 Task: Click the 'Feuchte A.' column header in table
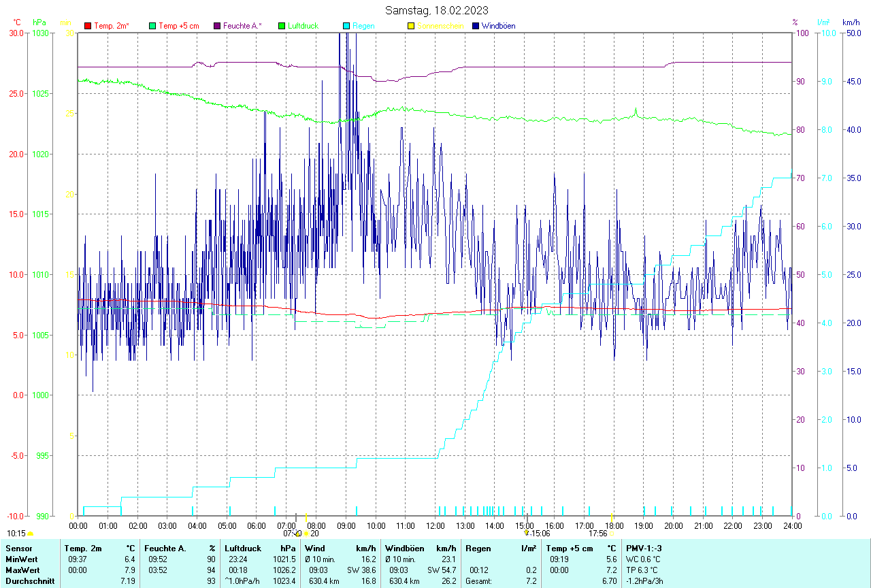pos(164,548)
